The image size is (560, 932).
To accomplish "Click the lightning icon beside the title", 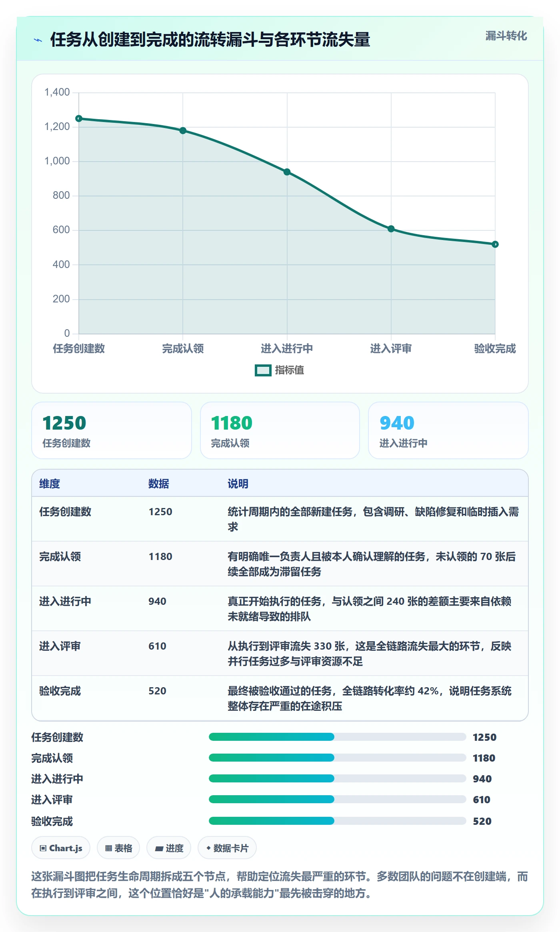I will click(38, 40).
